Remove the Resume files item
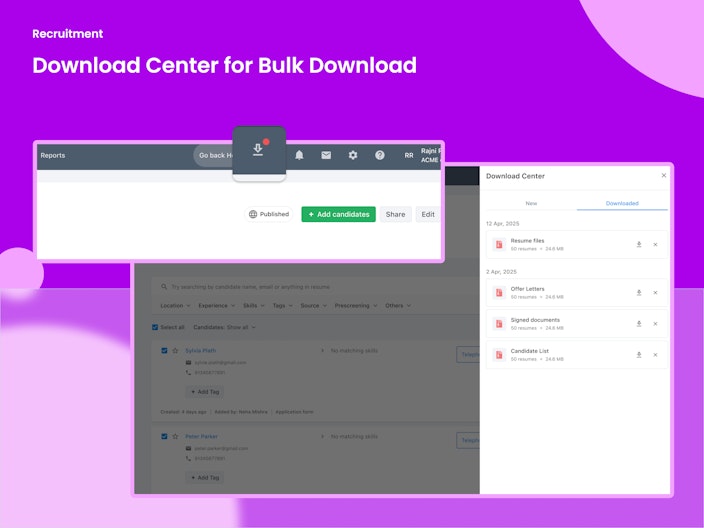Image resolution: width=704 pixels, height=528 pixels. point(655,245)
